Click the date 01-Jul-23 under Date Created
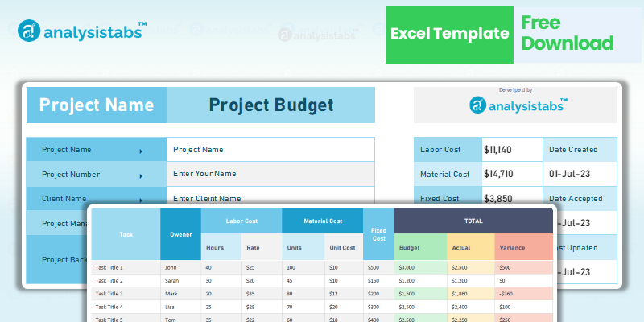Screen dimensions: 644x322 [580, 174]
